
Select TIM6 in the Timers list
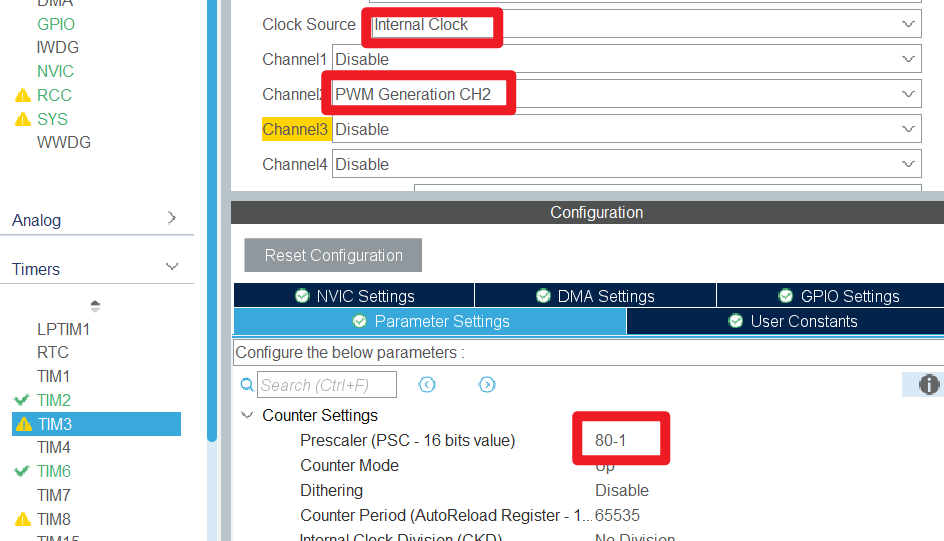(54, 471)
